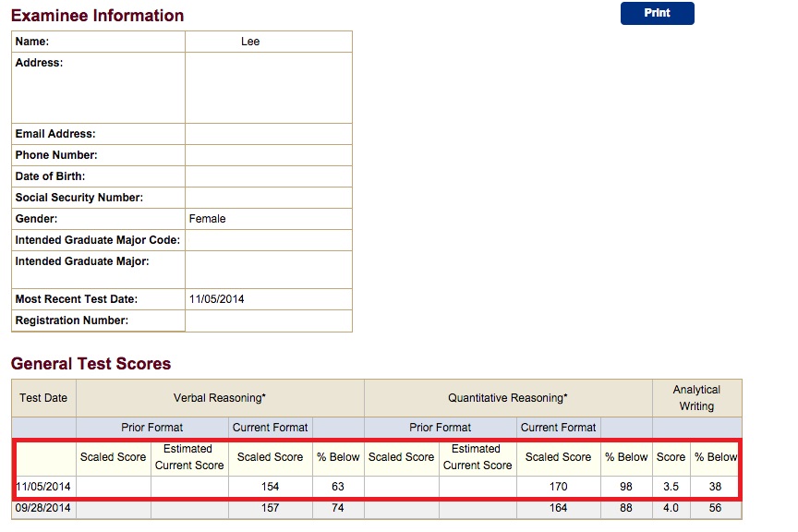Click the 'Quantitative Reasoning*' header

pyautogui.click(x=508, y=397)
